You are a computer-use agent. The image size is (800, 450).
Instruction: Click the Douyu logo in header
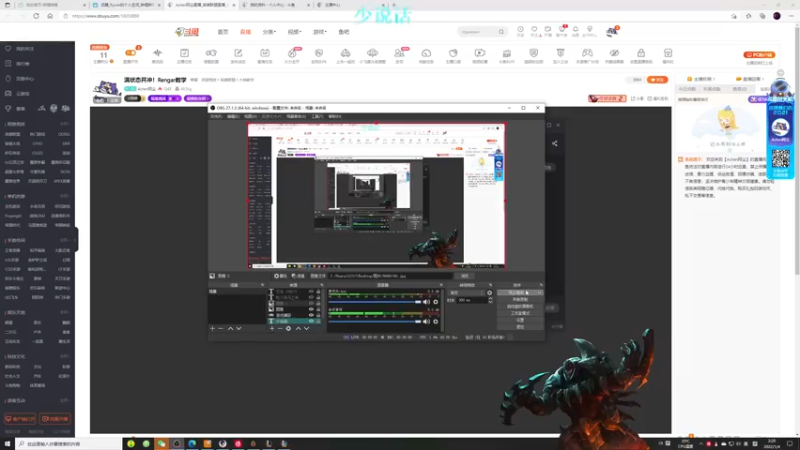(187, 32)
